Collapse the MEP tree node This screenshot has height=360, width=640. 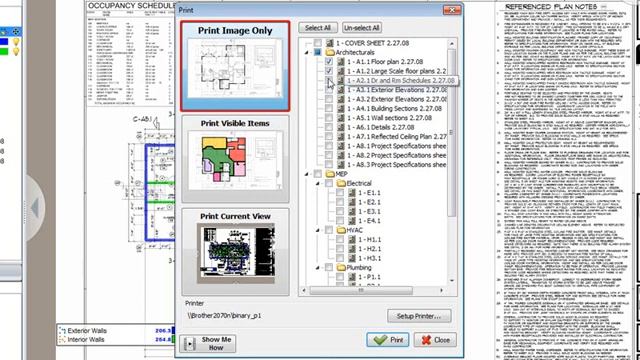(307, 174)
